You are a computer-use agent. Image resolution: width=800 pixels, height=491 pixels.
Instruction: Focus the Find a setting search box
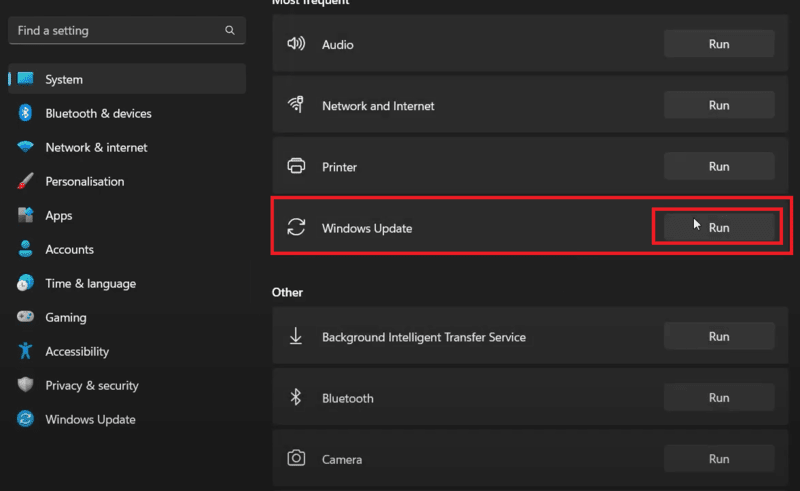point(127,31)
